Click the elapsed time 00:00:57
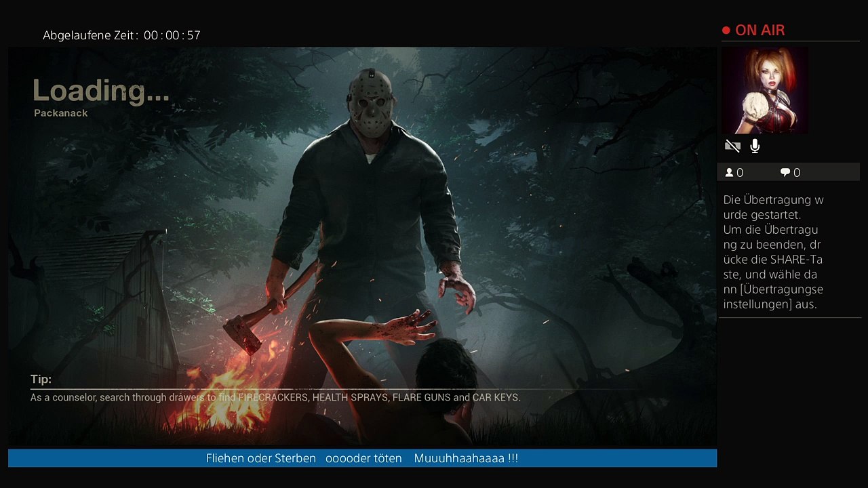The height and width of the screenshot is (488, 868). [172, 35]
